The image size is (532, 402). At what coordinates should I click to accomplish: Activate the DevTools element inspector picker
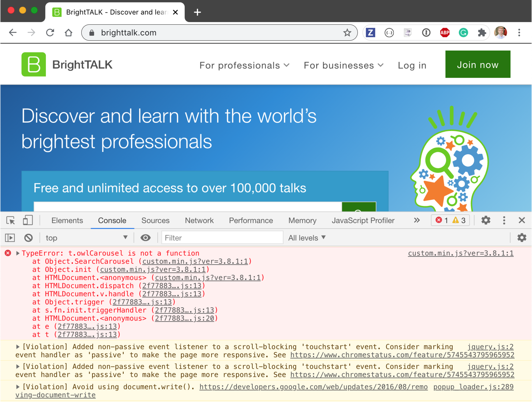coord(11,220)
